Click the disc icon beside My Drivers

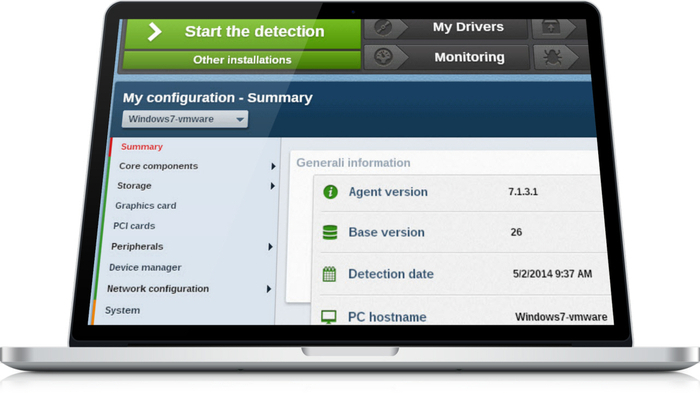[x=383, y=28]
